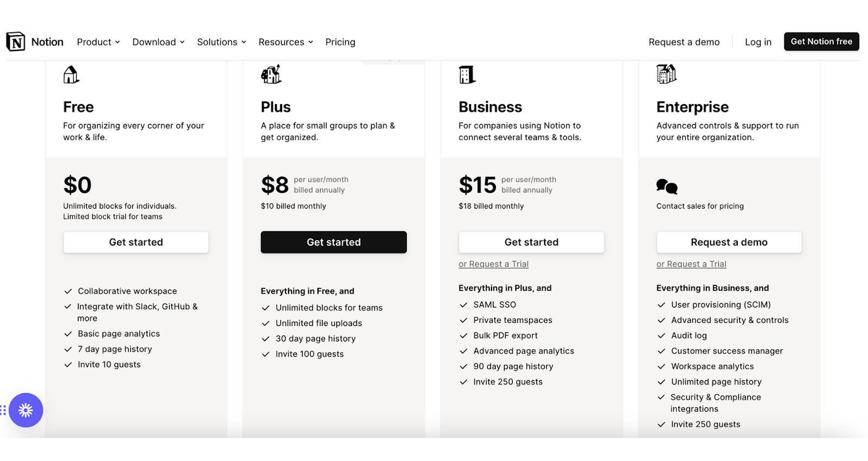Click the Log in link
The width and height of the screenshot is (868, 461).
(758, 42)
